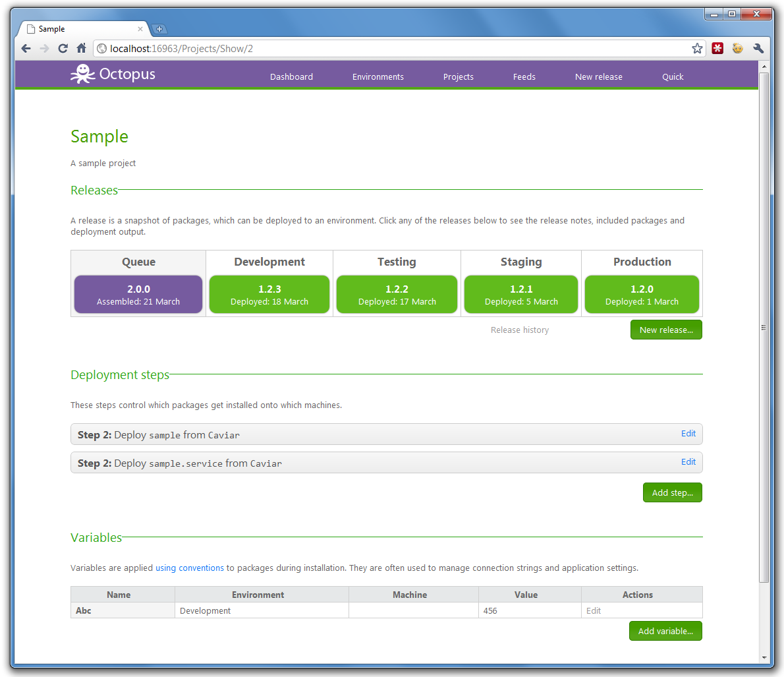Viewport: 784px width, 677px height.
Task: Open a new tab with plus button
Action: click(159, 29)
